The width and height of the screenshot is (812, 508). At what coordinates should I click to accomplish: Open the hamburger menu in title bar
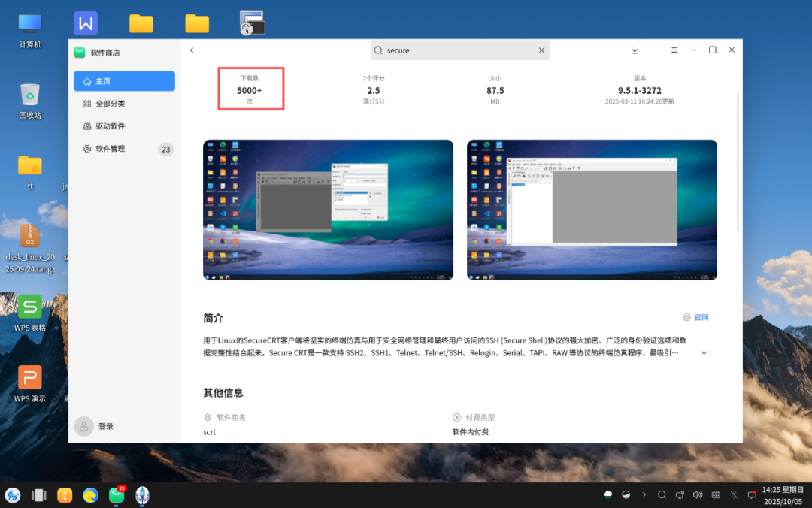pyautogui.click(x=674, y=50)
